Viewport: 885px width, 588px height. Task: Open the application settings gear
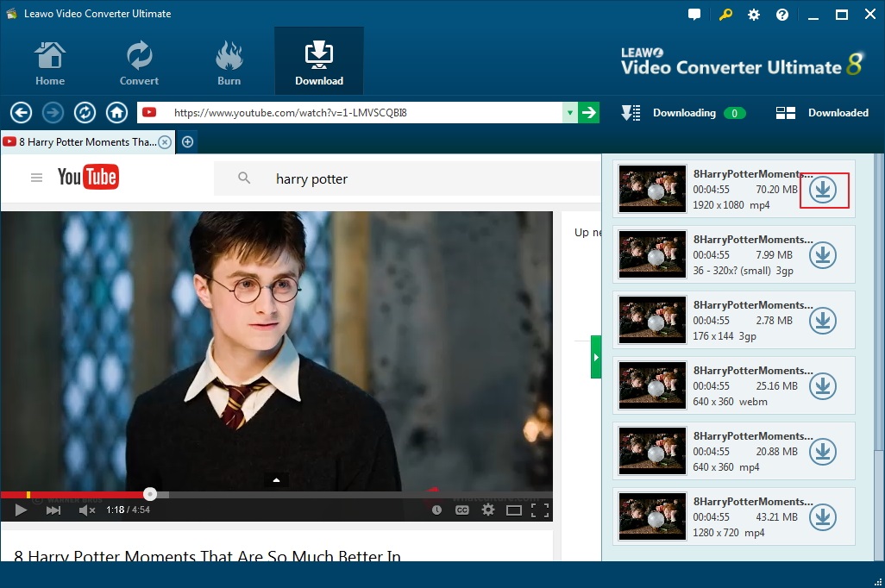(x=754, y=15)
